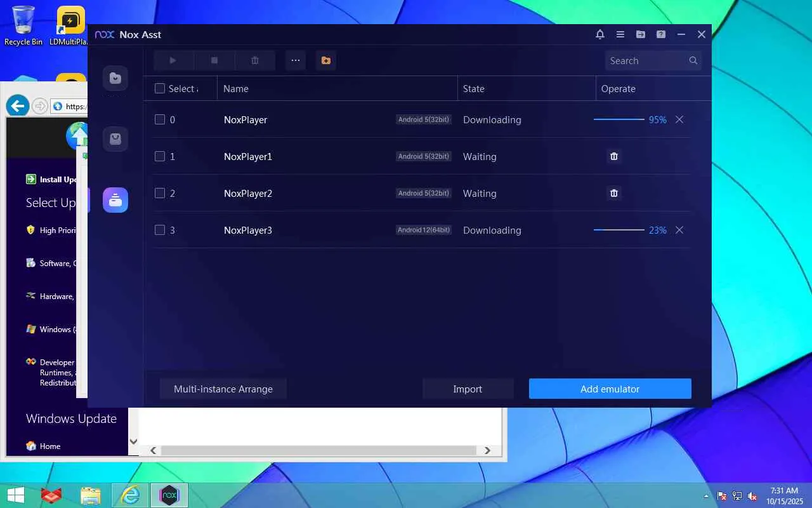Click NoxPlayer3's Downloading state text
This screenshot has width=812, height=508.
tap(492, 230)
